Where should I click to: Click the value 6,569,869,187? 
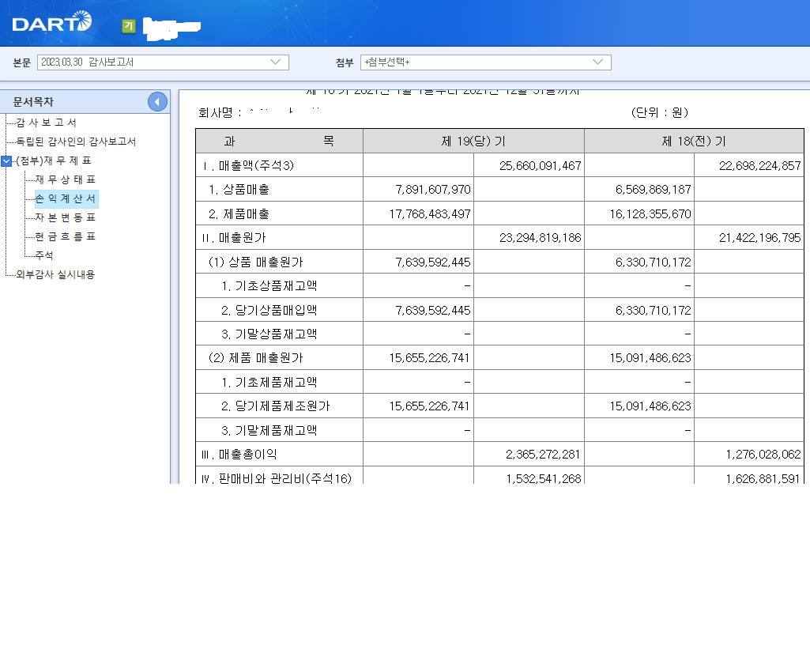point(653,190)
